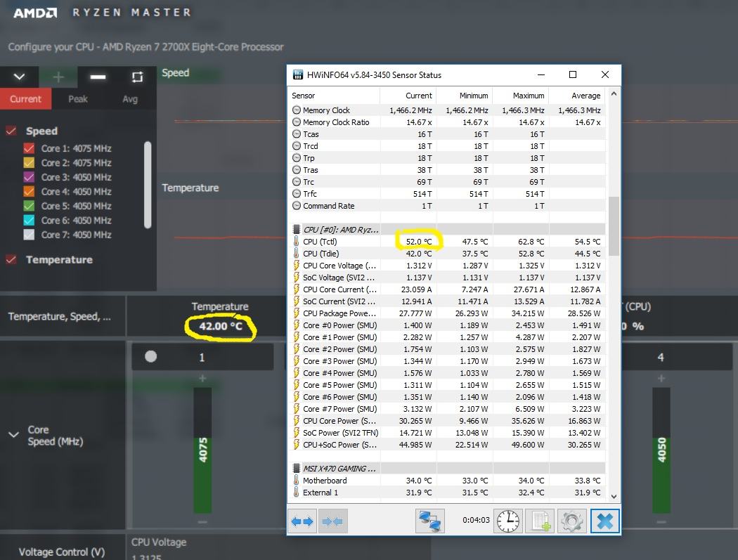Toggle the Core 7 4050 MHz checkbox
738x560 pixels.
(x=30, y=235)
